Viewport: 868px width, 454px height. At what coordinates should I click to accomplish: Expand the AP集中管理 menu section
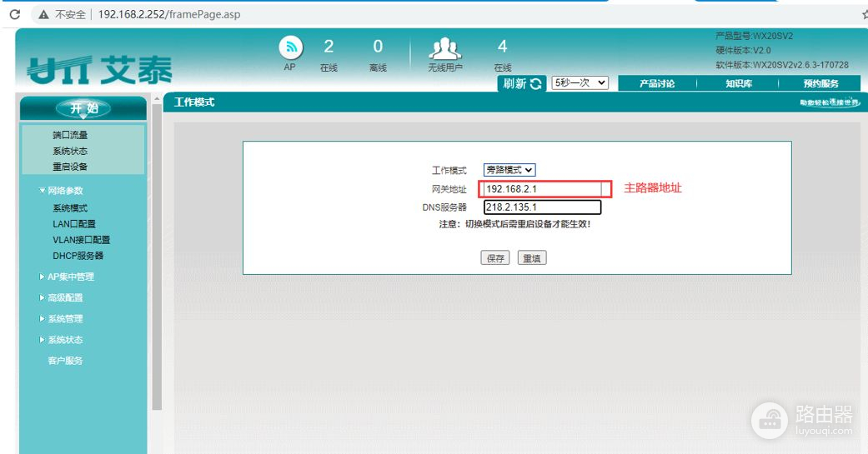point(67,277)
